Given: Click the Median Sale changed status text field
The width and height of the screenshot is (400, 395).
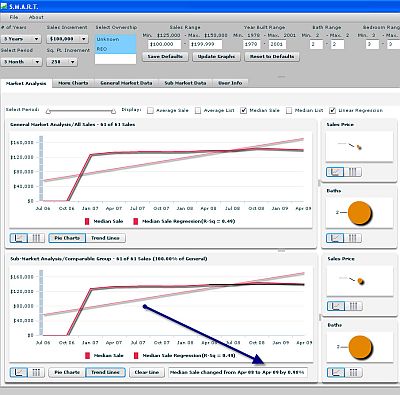Looking at the screenshot, I should [238, 372].
